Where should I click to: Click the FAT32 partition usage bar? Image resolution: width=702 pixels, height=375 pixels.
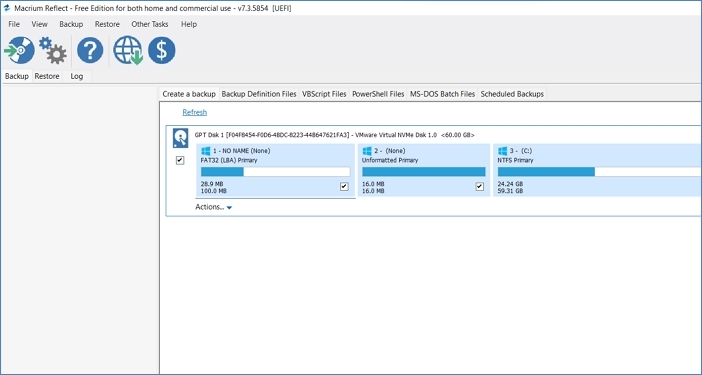point(275,172)
